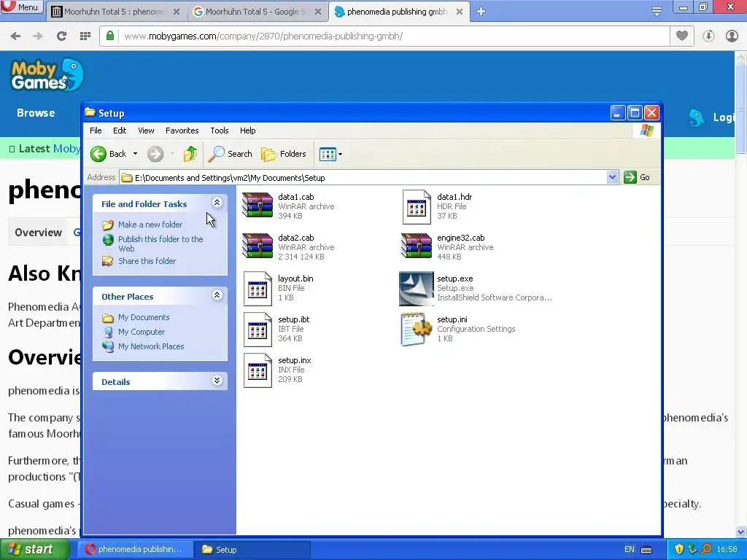Image resolution: width=747 pixels, height=560 pixels.
Task: Open the Opera Menu button
Action: [x=21, y=7]
